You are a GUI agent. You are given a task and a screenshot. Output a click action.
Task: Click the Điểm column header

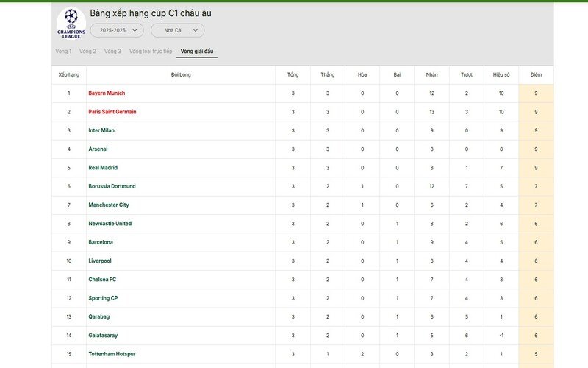click(x=536, y=75)
